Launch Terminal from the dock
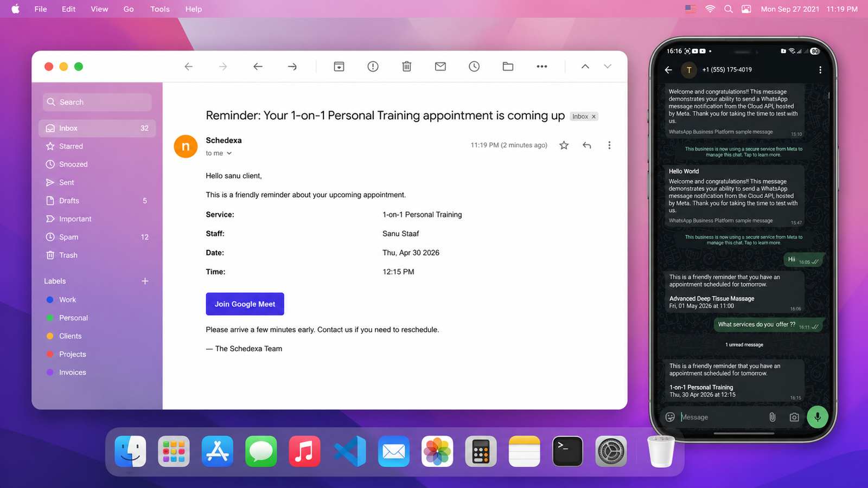The height and width of the screenshot is (488, 868). click(x=567, y=451)
